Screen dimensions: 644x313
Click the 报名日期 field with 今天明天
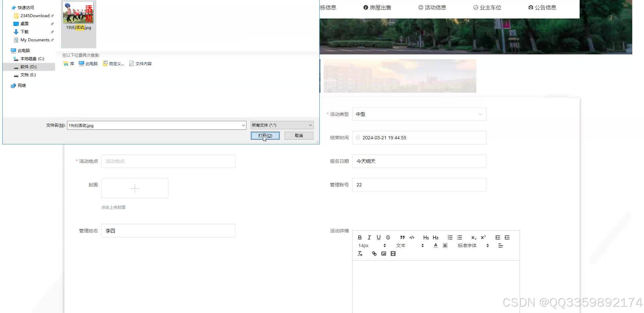[x=419, y=161]
